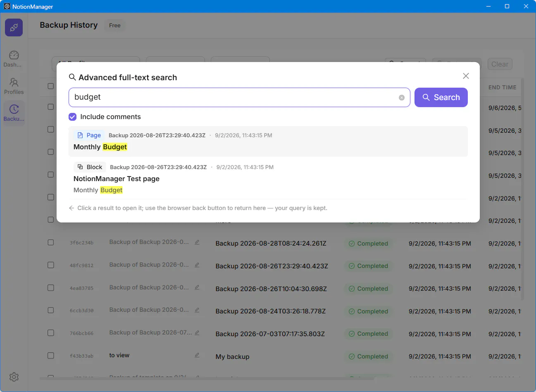Screen dimensions: 536x392
Task: Click Backup 2026-08-28T08:24:24.261Z cell
Action: pyautogui.click(x=271, y=244)
